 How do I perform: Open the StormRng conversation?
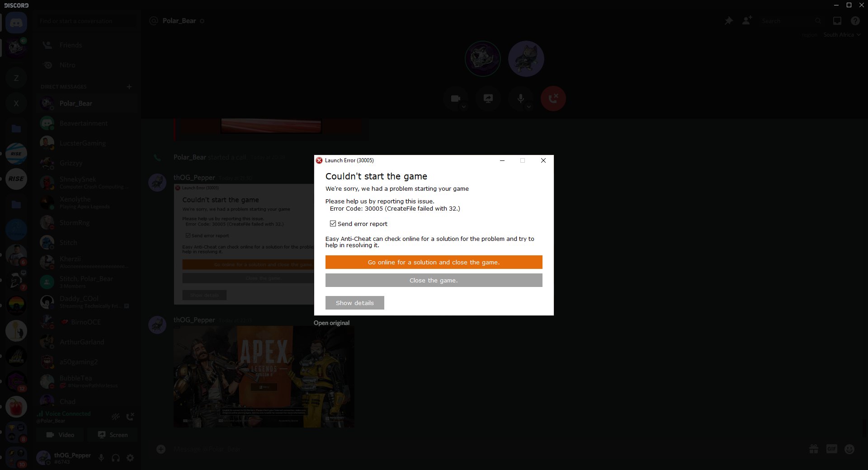coord(86,223)
